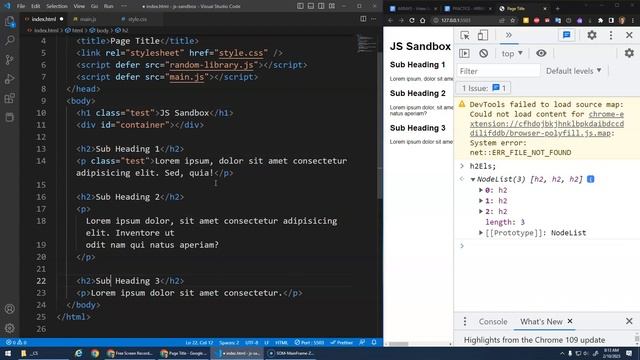The height and width of the screenshot is (360, 640).
Task: Toggle the secondary sidebar layout icon
Action: click(321, 6)
